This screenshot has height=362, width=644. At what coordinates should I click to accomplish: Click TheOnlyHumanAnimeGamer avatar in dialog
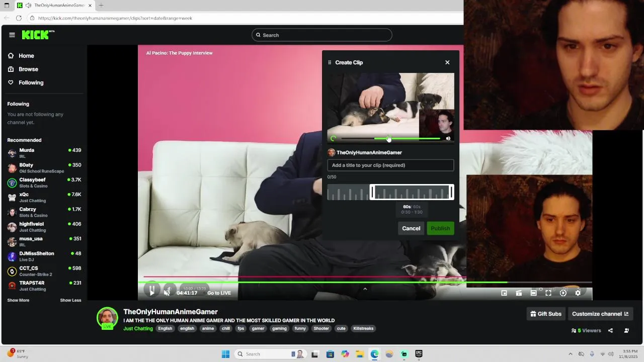point(331,152)
